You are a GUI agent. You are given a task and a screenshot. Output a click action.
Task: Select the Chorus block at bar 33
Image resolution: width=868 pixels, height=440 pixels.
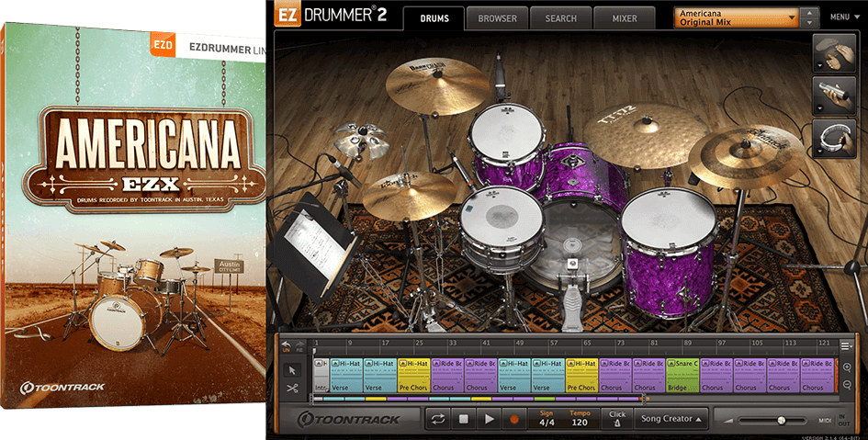[447, 376]
